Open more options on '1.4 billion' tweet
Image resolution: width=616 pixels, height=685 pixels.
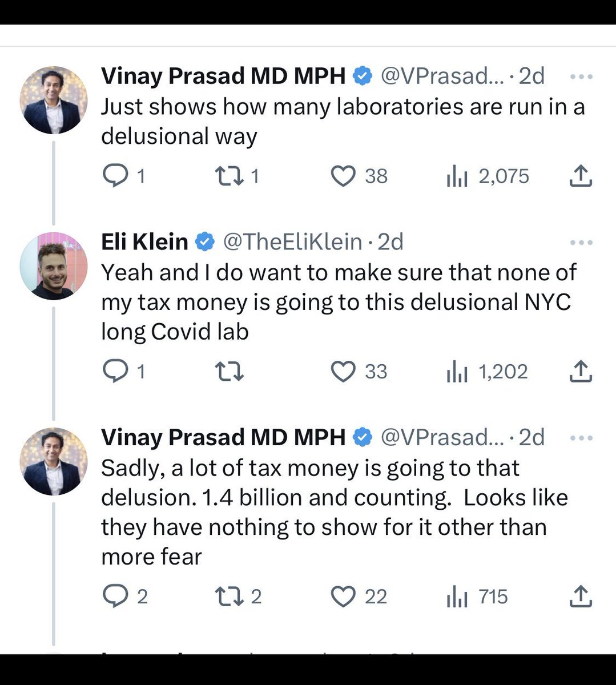coord(581,438)
